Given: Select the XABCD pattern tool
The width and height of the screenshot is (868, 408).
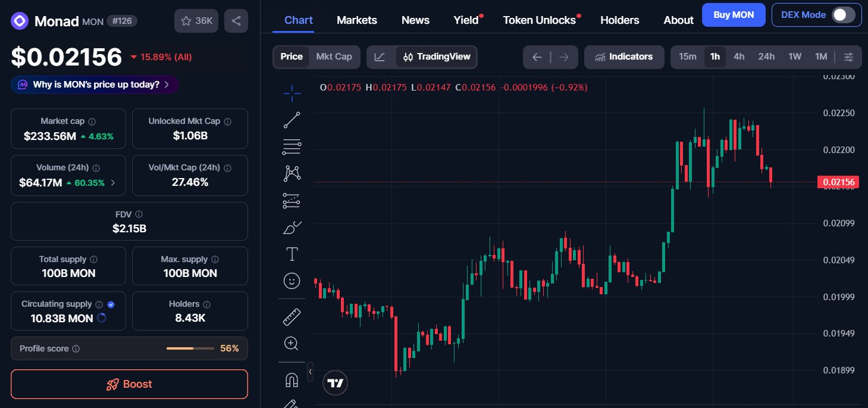Looking at the screenshot, I should pos(292,173).
